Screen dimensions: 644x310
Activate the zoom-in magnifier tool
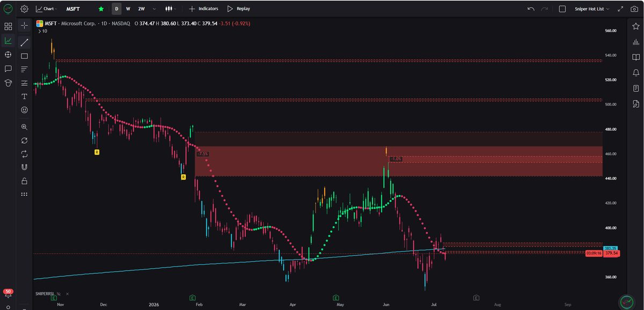coord(24,127)
